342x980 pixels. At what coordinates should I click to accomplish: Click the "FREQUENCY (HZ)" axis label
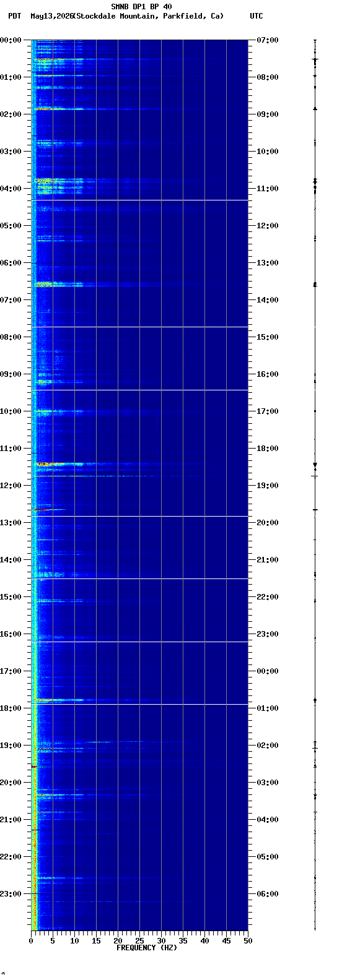click(x=147, y=948)
